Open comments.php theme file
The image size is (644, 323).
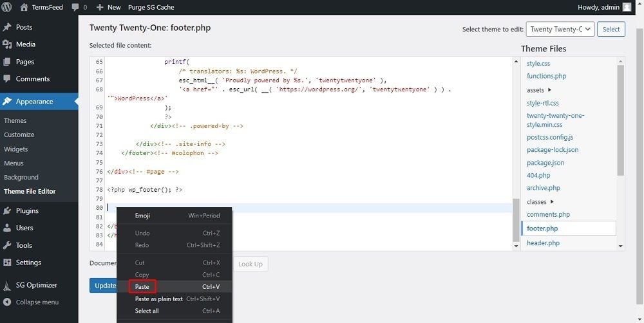click(548, 214)
